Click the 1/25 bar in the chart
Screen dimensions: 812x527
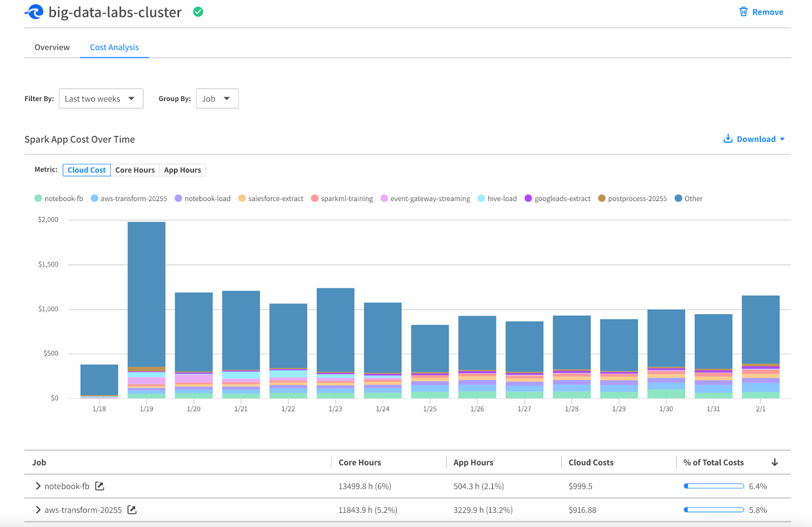tap(430, 361)
